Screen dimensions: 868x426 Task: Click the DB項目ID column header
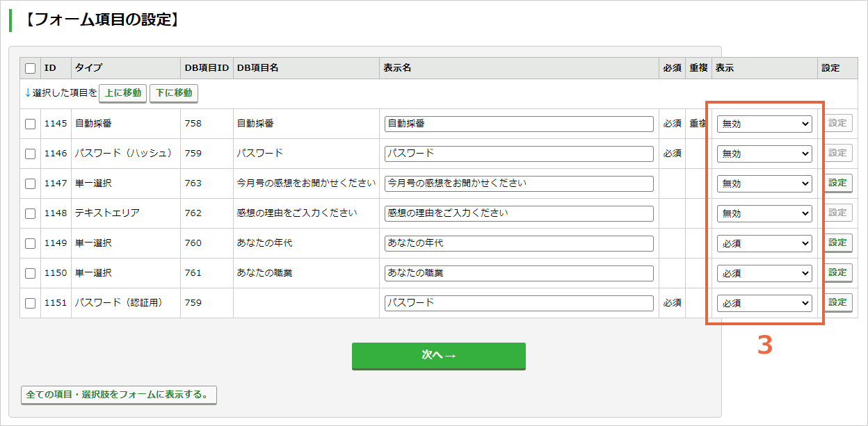[207, 68]
